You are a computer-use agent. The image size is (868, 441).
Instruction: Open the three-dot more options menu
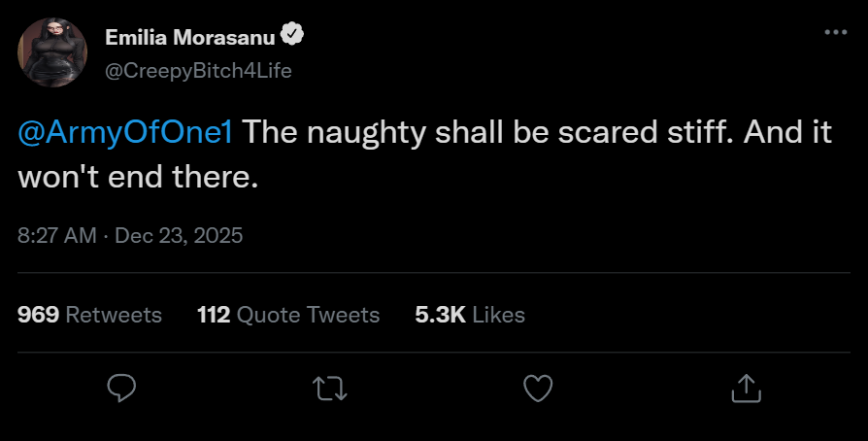pos(835,33)
